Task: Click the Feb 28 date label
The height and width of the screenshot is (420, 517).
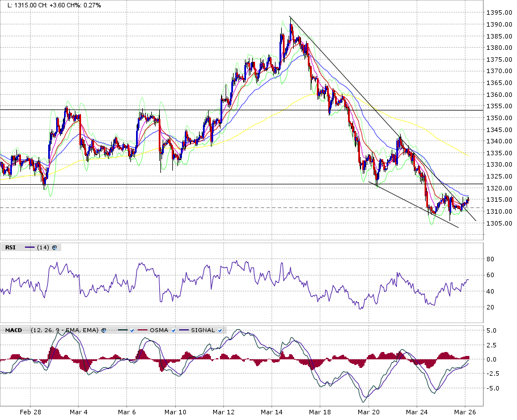Action: [29, 411]
